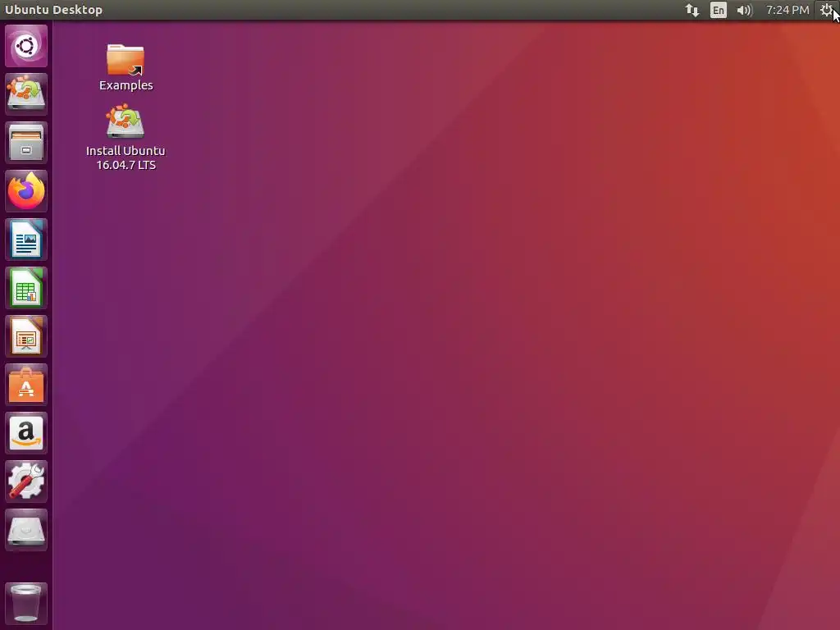Open System Settings gear-and-wrench icon

(x=26, y=481)
